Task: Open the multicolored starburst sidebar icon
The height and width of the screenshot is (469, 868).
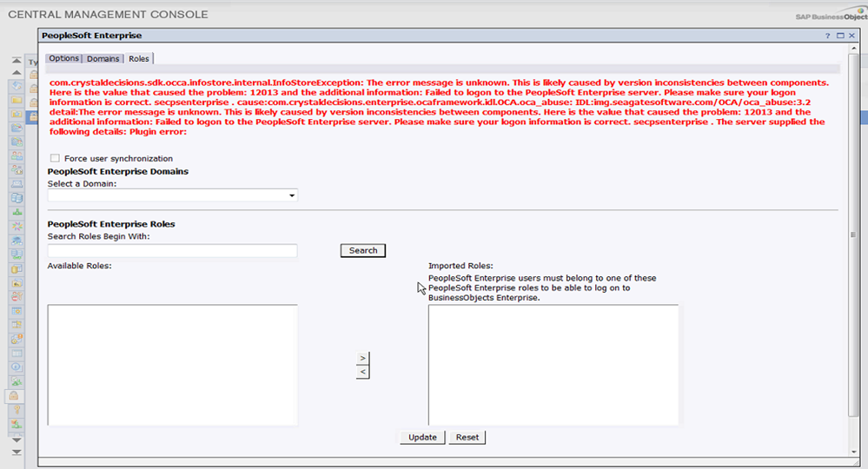Action: [17, 226]
